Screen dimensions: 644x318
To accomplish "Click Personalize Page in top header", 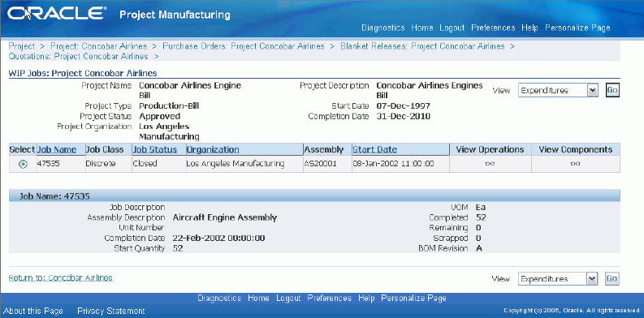I will click(x=577, y=28).
